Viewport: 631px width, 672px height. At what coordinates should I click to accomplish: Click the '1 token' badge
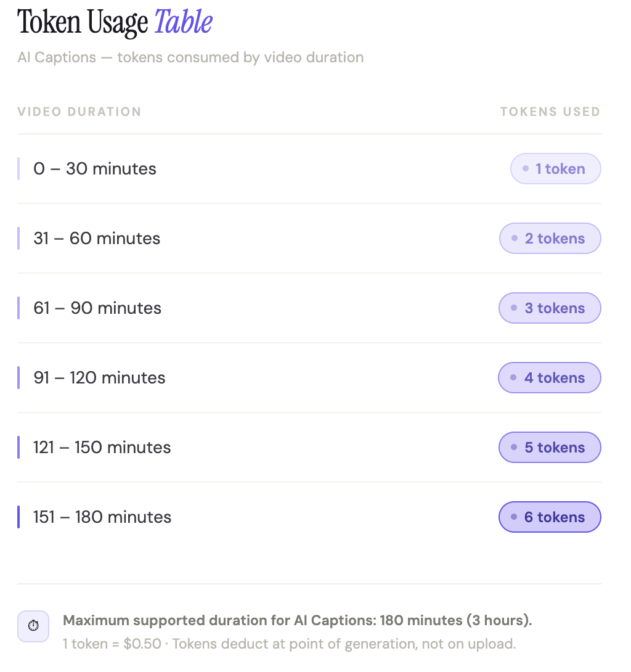click(555, 169)
